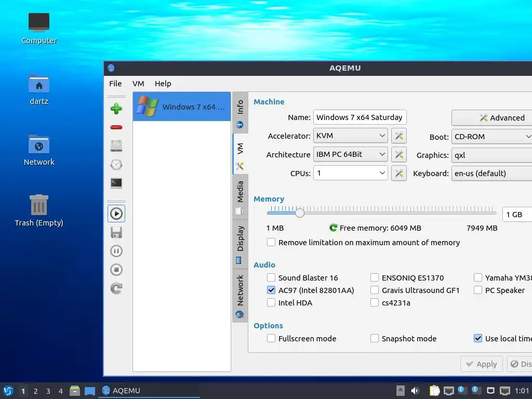Open the start menu bird icon in taskbar

coord(8,391)
